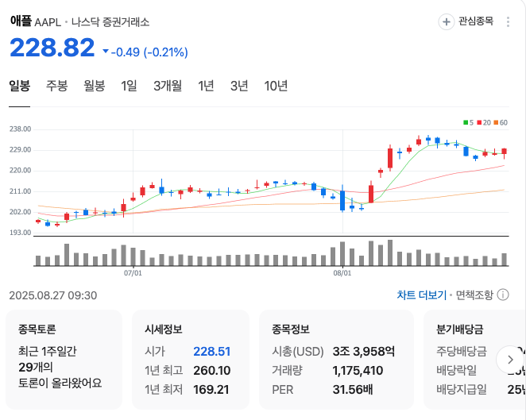This screenshot has width=526, height=420.
Task: Click the change value -0.49 (-0.21%)
Action: tap(149, 52)
